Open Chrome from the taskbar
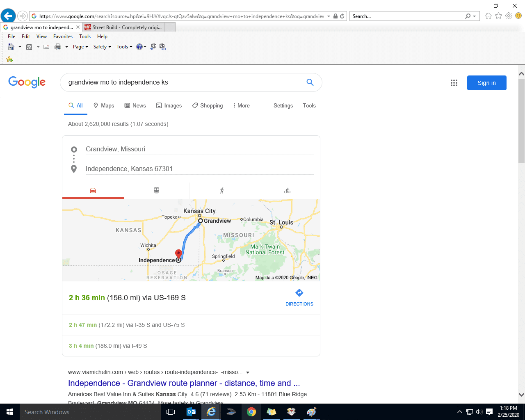Image resolution: width=525 pixels, height=420 pixels. [251, 412]
